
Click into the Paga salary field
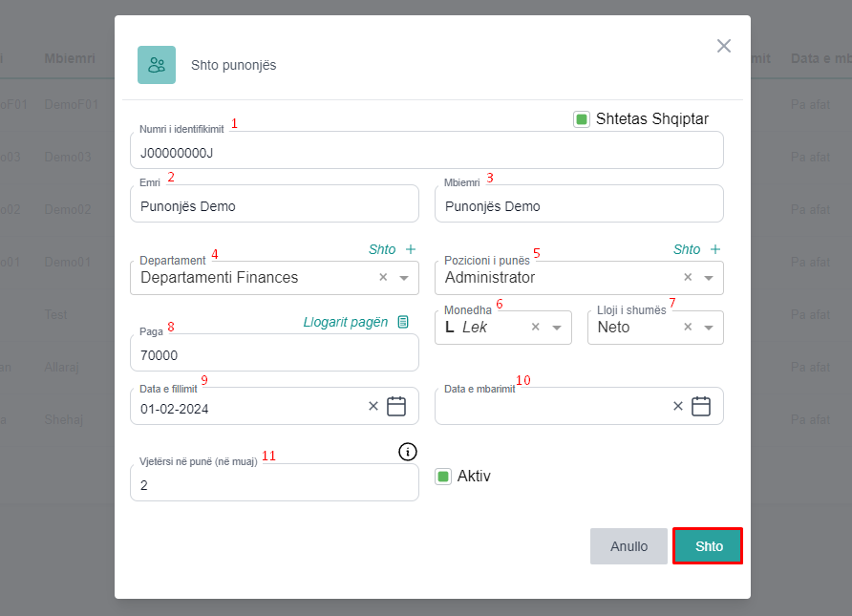[274, 355]
